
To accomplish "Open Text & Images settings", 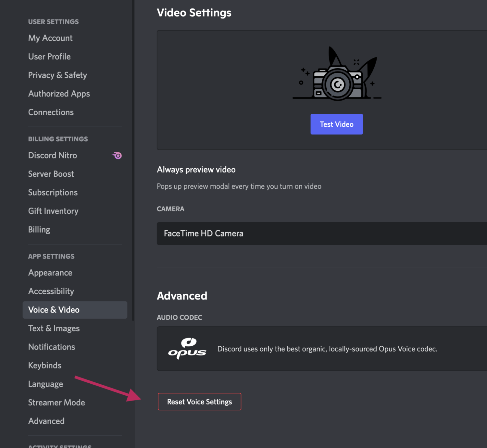I will click(54, 328).
